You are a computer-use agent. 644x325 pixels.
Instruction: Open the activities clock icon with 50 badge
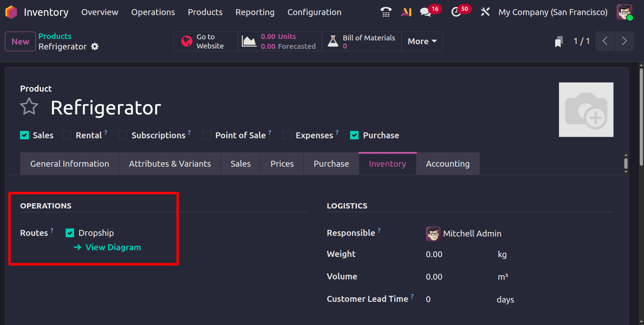tap(456, 12)
